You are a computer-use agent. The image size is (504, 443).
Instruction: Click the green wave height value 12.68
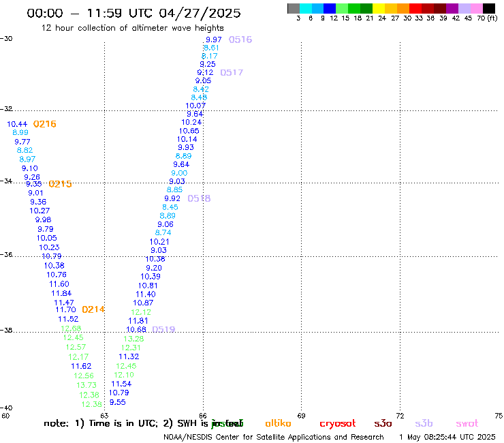(71, 329)
